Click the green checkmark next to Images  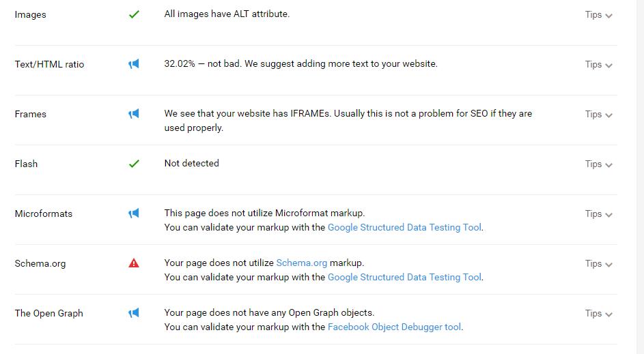134,15
